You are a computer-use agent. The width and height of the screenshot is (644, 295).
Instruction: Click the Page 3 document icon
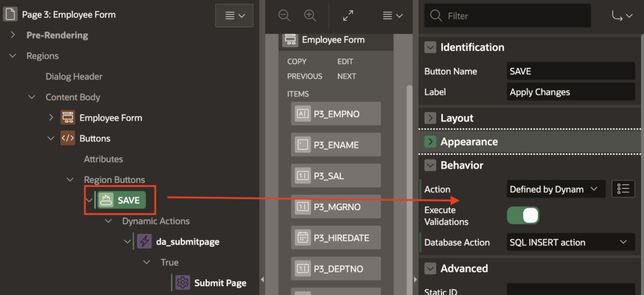coord(10,15)
